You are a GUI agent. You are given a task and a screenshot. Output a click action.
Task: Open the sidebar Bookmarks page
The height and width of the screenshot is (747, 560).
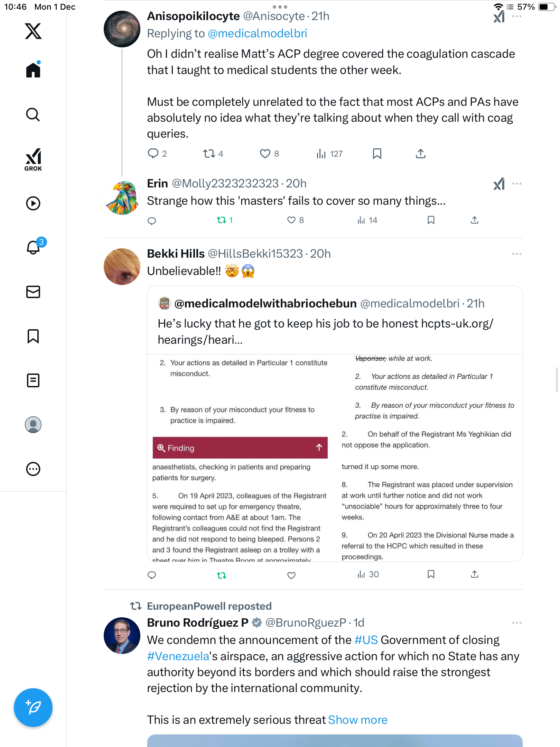pos(33,336)
